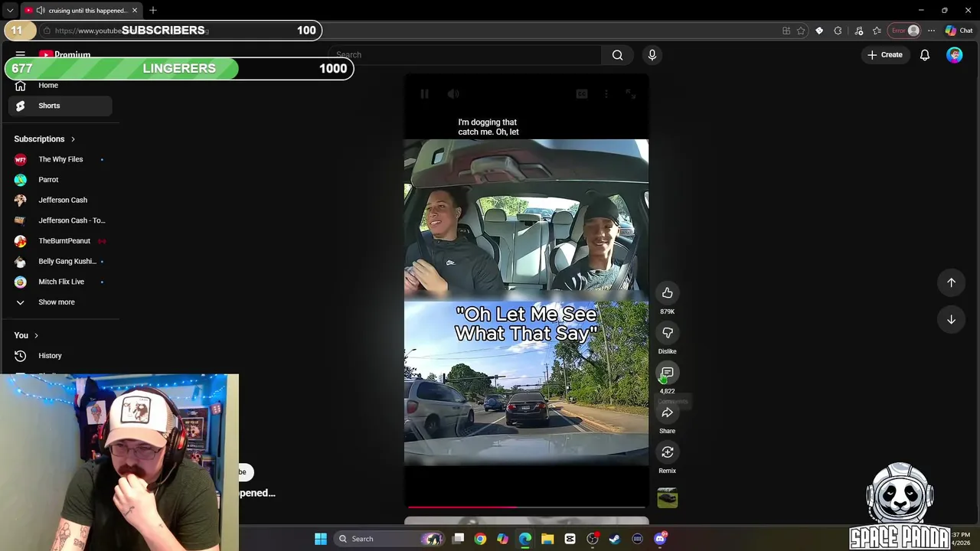Click the tag-shaped extension icon
Viewport: 980px width, 551px height.
tap(819, 31)
